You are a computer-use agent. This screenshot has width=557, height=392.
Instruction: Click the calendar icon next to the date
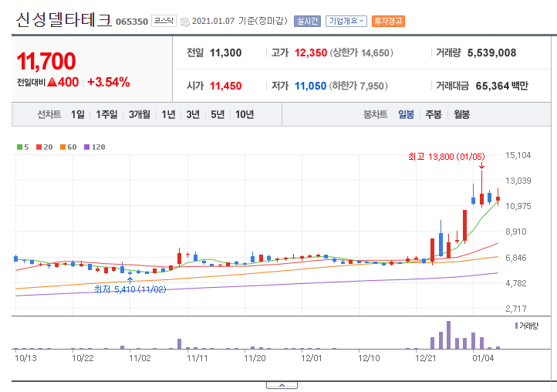(x=184, y=22)
